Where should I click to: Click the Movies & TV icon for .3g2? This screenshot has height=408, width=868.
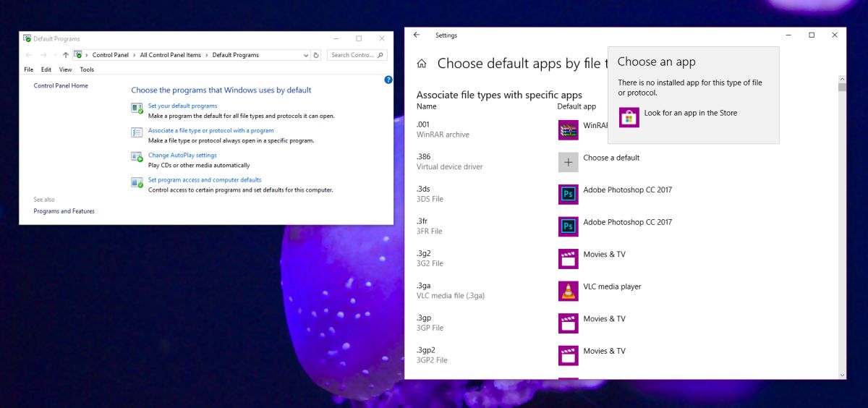[569, 259]
